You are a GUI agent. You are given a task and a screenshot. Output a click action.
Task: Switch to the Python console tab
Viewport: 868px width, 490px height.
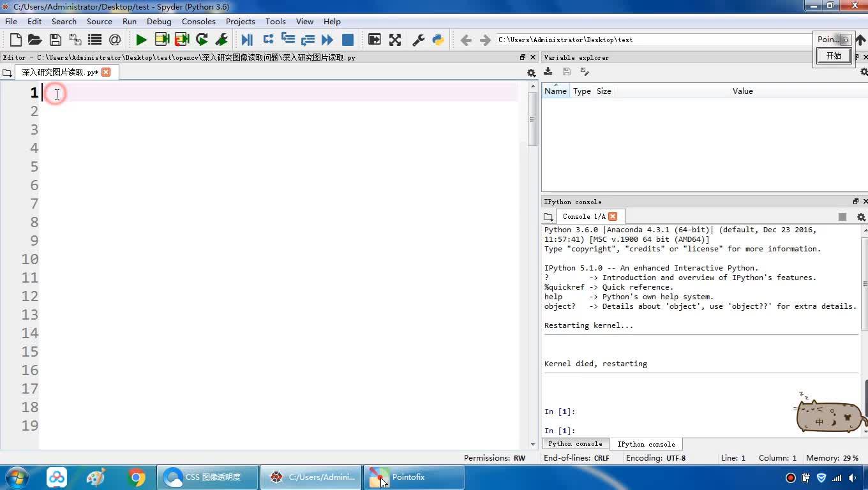point(575,444)
